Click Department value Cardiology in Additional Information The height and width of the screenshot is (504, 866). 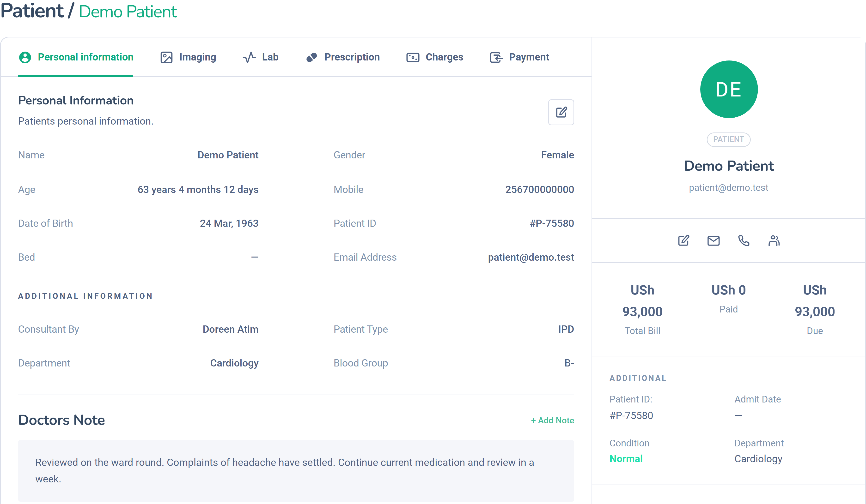(234, 363)
